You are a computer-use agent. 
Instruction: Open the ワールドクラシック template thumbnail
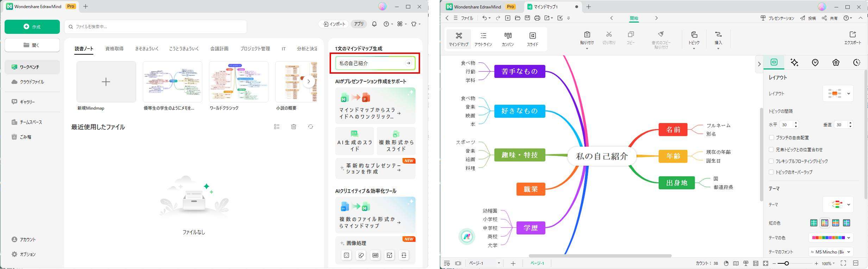point(239,82)
